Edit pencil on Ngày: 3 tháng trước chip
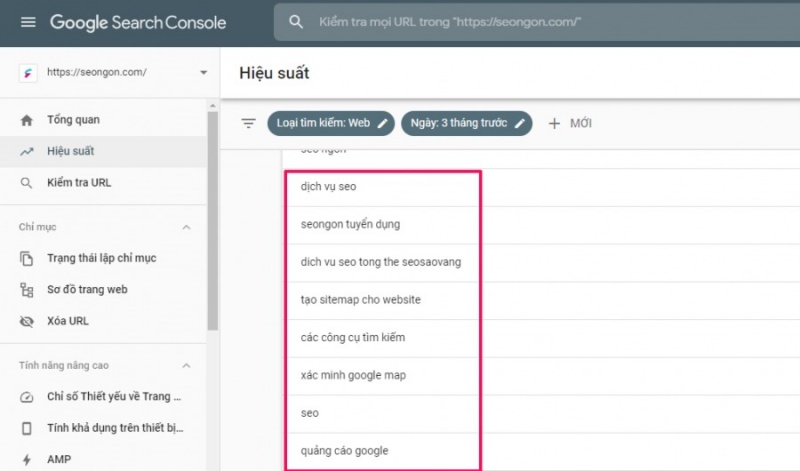 tap(520, 123)
